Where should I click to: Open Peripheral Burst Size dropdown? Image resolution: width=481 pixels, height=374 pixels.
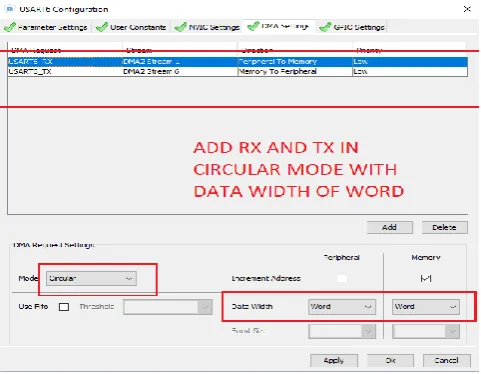tap(342, 331)
